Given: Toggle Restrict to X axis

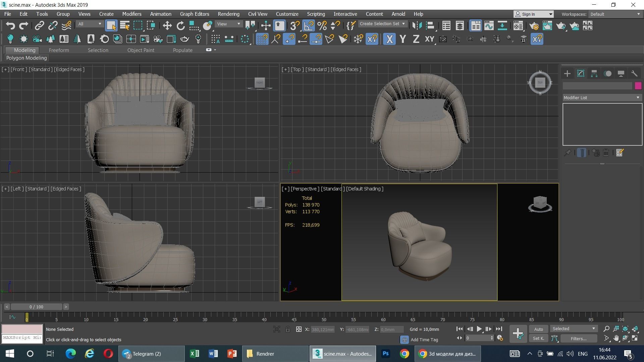Looking at the screenshot, I should pos(389,39).
